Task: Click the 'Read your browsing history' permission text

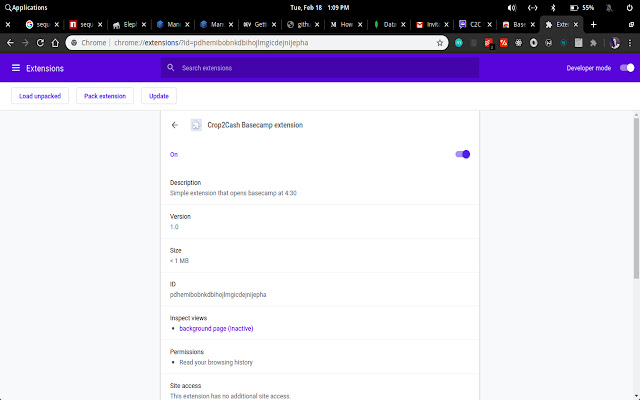Action: tap(216, 362)
